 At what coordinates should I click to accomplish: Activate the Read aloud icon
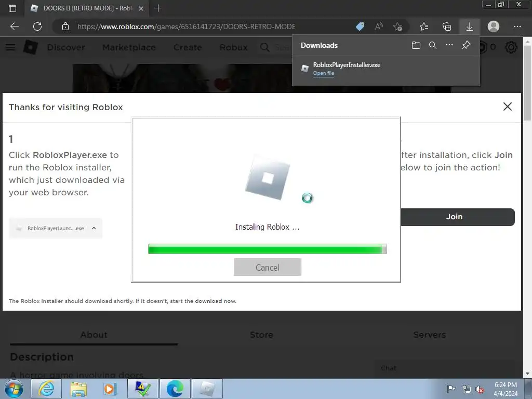pyautogui.click(x=379, y=26)
